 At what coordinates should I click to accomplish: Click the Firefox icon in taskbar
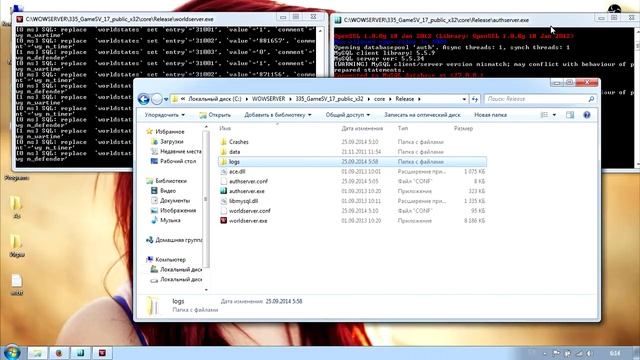pyautogui.click(x=59, y=353)
